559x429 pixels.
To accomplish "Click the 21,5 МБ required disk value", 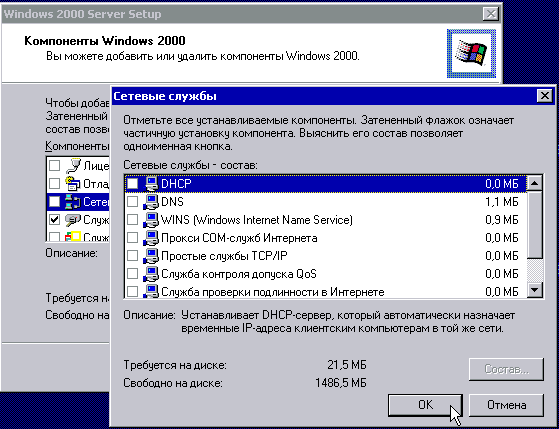I will (347, 365).
